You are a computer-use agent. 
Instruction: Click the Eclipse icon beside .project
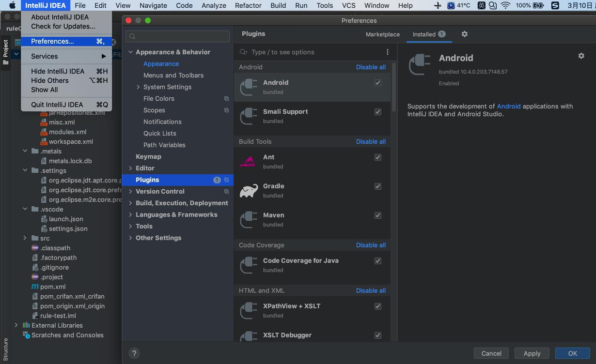[x=35, y=277]
